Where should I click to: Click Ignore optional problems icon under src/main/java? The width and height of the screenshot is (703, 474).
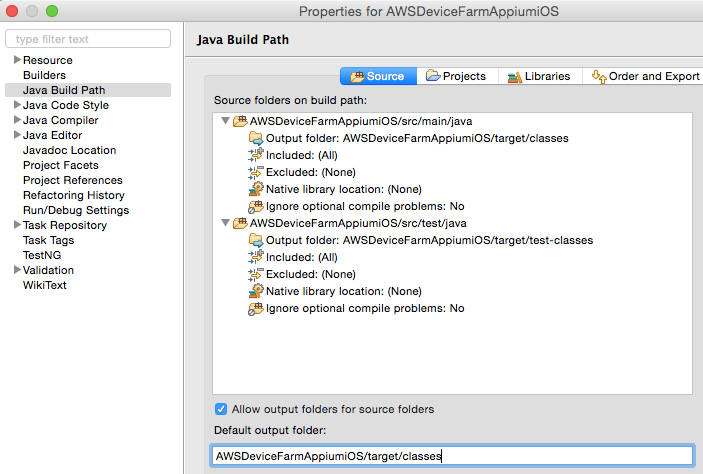(x=256, y=206)
